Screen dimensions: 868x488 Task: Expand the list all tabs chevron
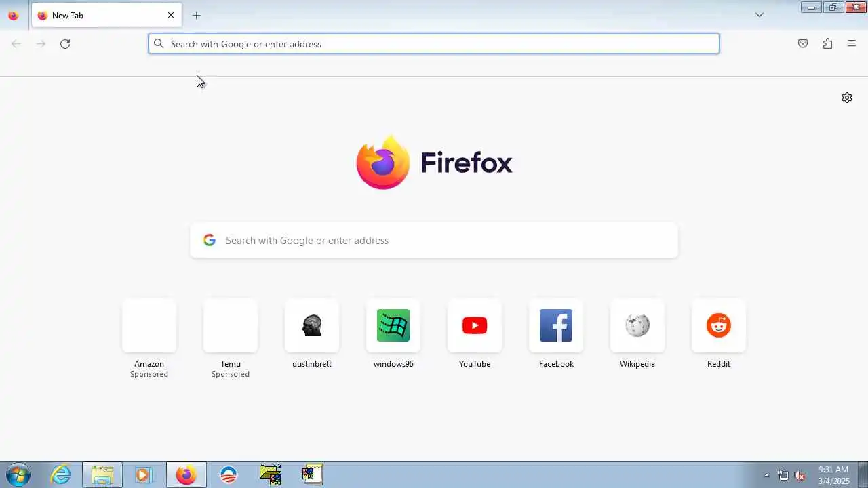[759, 15]
